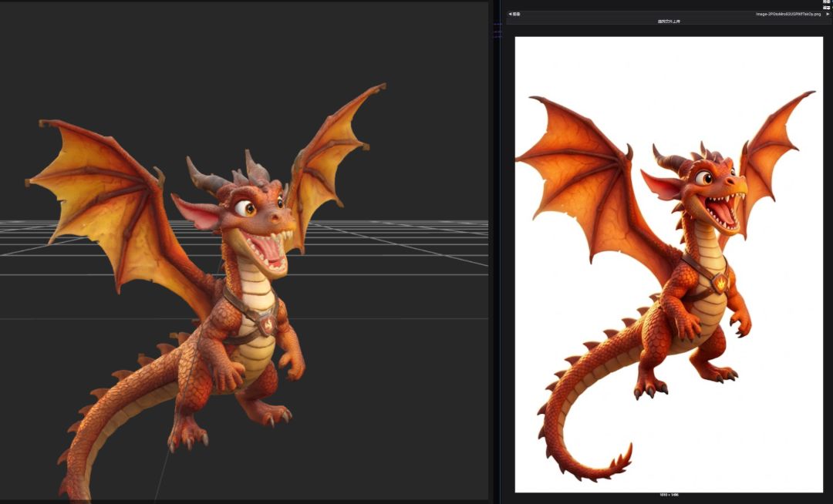Open the image filename .png combo box
Screen dimensions: 833x504
pyautogui.click(x=668, y=15)
